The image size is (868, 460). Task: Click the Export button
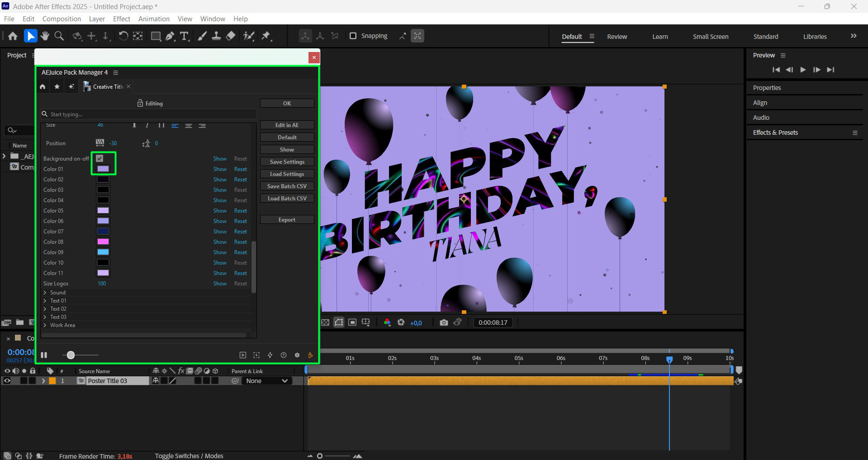pyautogui.click(x=287, y=220)
